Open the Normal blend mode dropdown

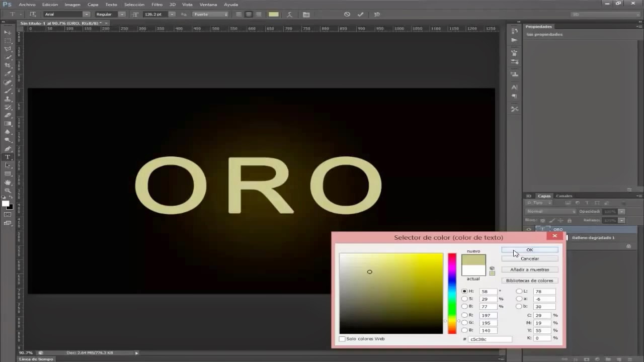(550, 211)
